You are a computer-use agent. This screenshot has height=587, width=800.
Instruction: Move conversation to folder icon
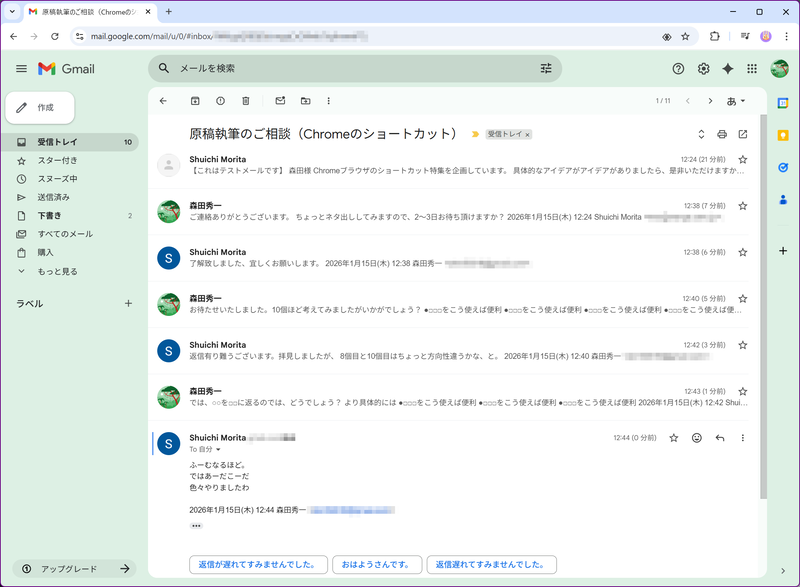point(306,101)
